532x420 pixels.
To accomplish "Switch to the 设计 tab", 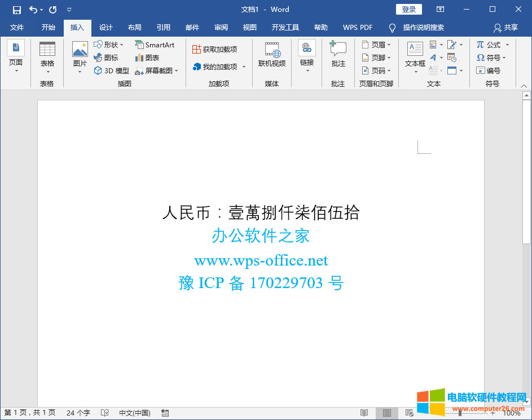I will (105, 28).
